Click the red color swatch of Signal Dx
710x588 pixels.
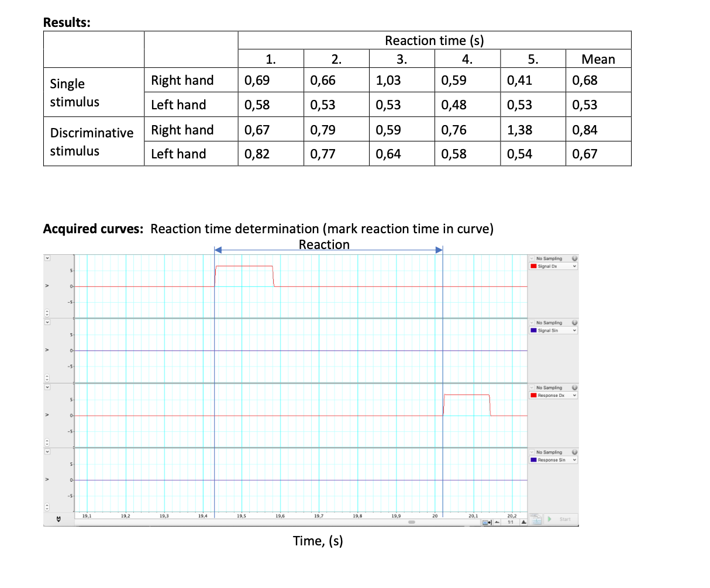(x=533, y=267)
